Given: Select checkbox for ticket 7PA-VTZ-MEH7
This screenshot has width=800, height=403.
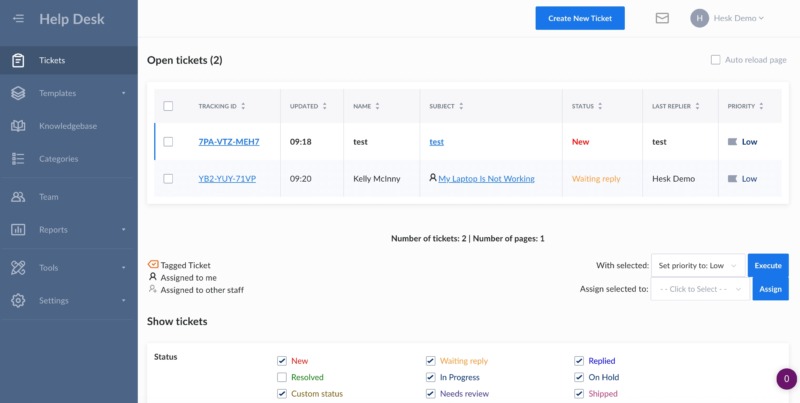Looking at the screenshot, I should (x=168, y=142).
